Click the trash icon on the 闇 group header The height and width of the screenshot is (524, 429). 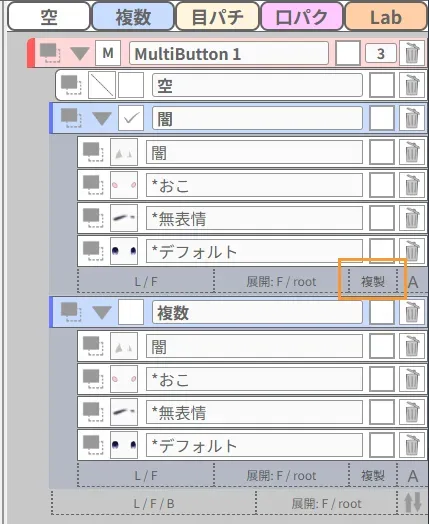pos(412,118)
